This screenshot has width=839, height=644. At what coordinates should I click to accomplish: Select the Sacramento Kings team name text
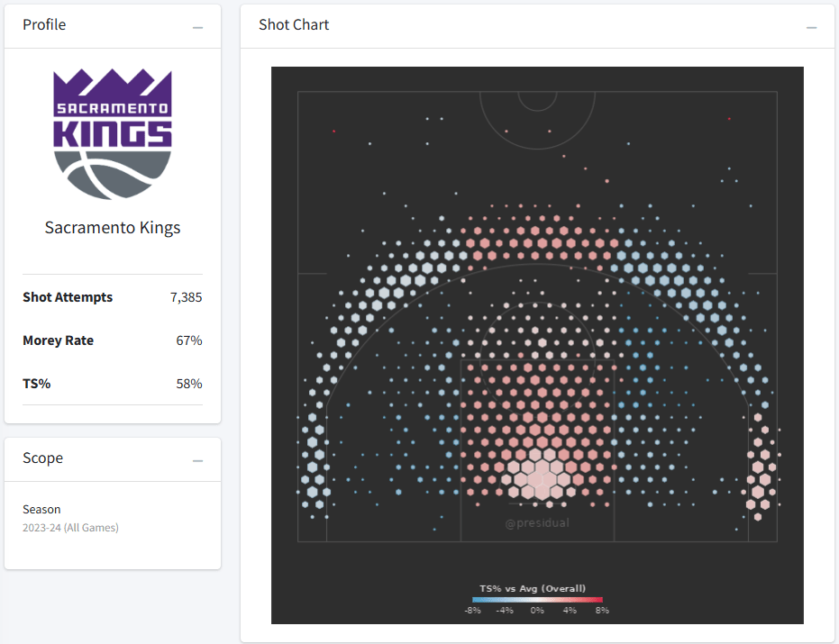click(113, 228)
